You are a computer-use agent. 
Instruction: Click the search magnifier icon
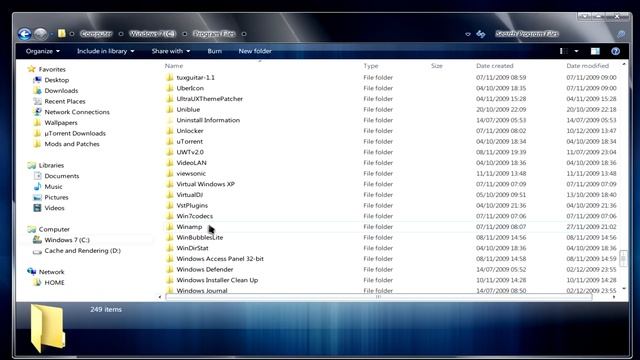[x=621, y=34]
